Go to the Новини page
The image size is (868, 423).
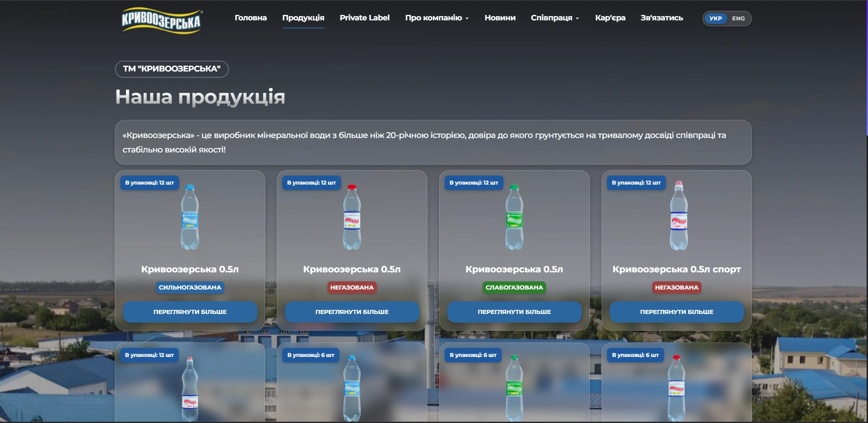pos(500,18)
